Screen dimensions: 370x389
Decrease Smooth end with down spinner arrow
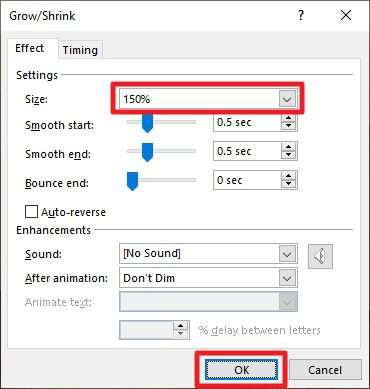click(288, 155)
